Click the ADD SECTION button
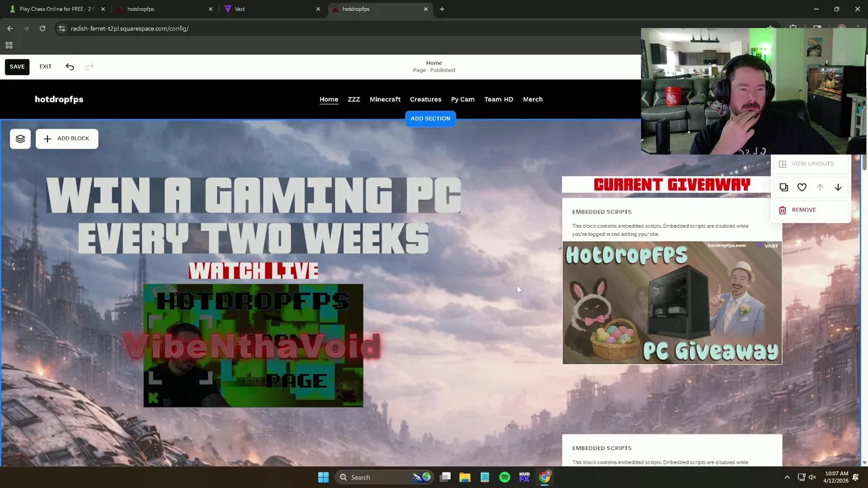This screenshot has width=868, height=488. (x=430, y=119)
